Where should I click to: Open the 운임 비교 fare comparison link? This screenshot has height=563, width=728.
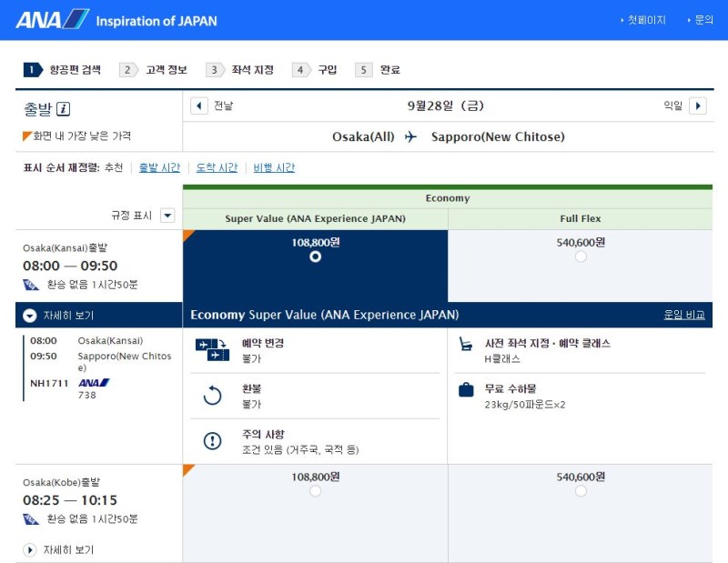point(683,315)
